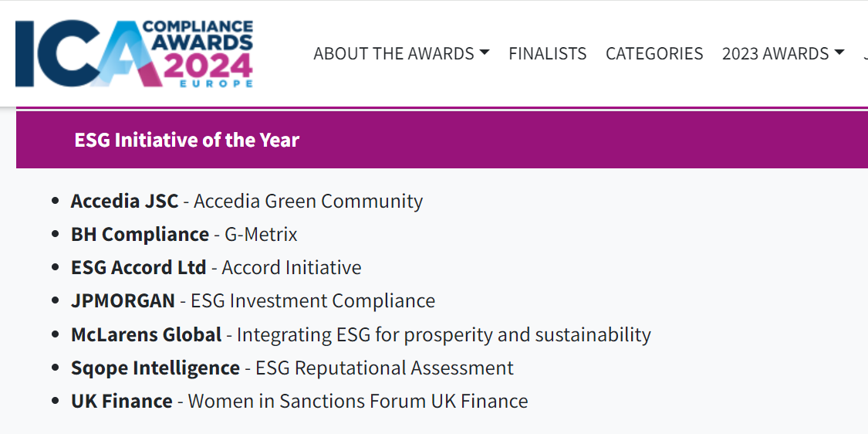Click the Women in Sanctions Forum text
This screenshot has width=868, height=434.
click(306, 401)
